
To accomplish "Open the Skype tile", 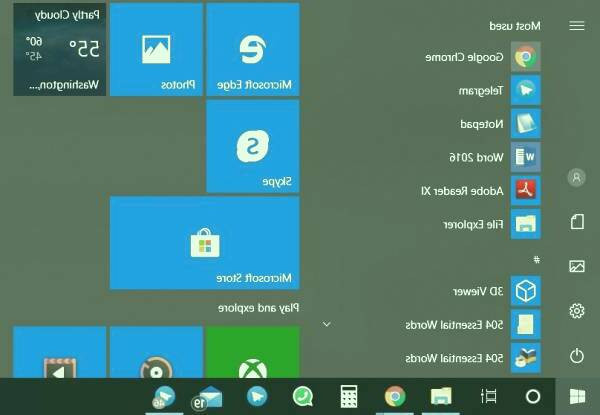I will click(252, 146).
